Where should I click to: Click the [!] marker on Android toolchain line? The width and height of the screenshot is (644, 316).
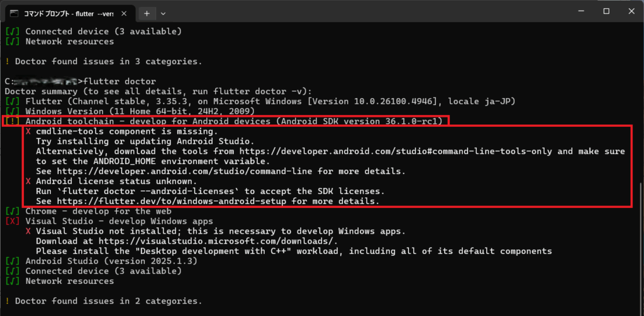click(x=12, y=121)
